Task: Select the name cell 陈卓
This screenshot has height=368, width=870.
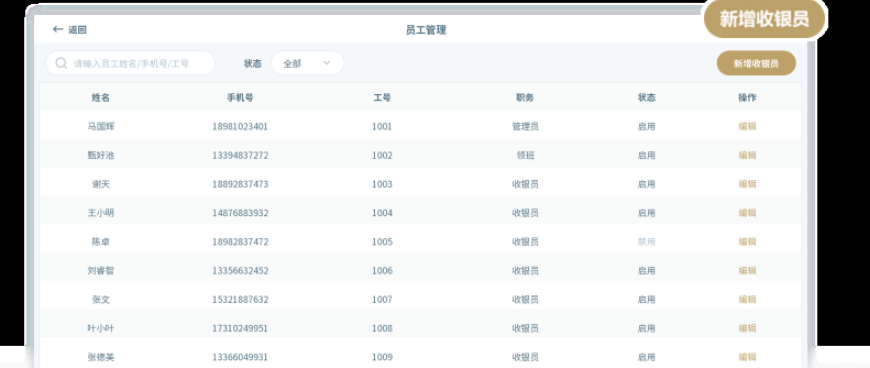Action: tap(101, 242)
